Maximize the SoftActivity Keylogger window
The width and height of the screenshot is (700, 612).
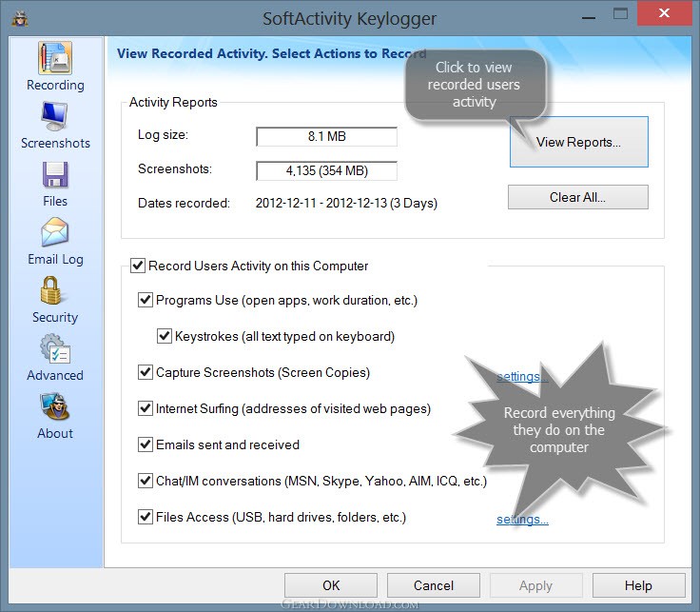coord(620,14)
